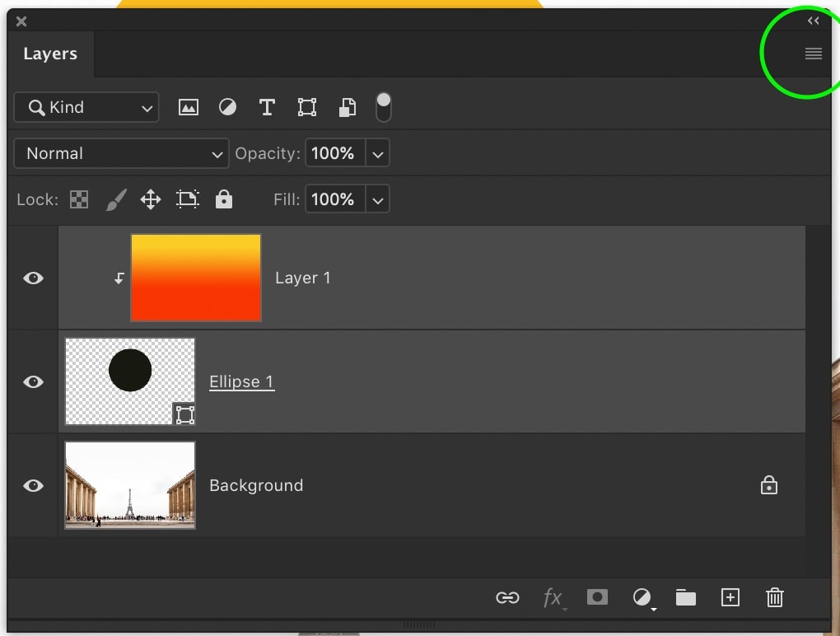The height and width of the screenshot is (636, 840).
Task: Filter for type layers icon
Action: coord(267,107)
